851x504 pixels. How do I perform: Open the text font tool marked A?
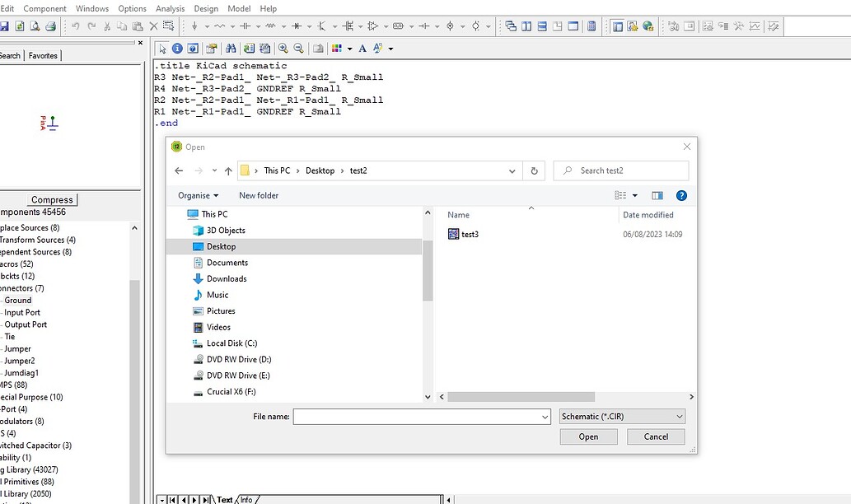coord(362,49)
